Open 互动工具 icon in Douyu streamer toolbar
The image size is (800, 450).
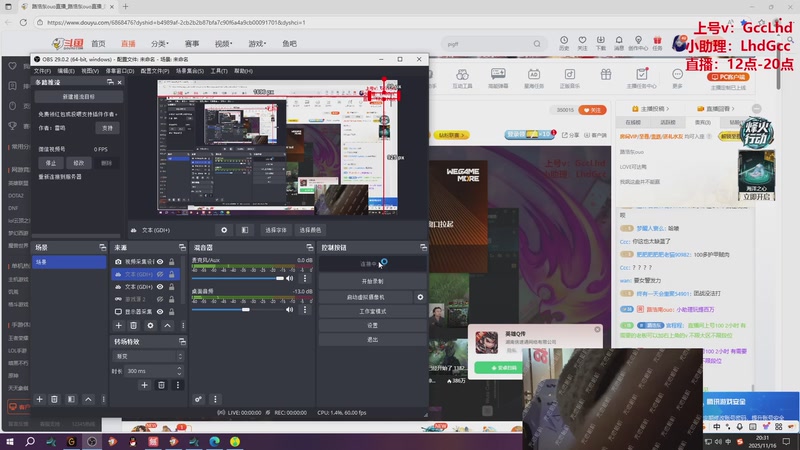(x=462, y=78)
